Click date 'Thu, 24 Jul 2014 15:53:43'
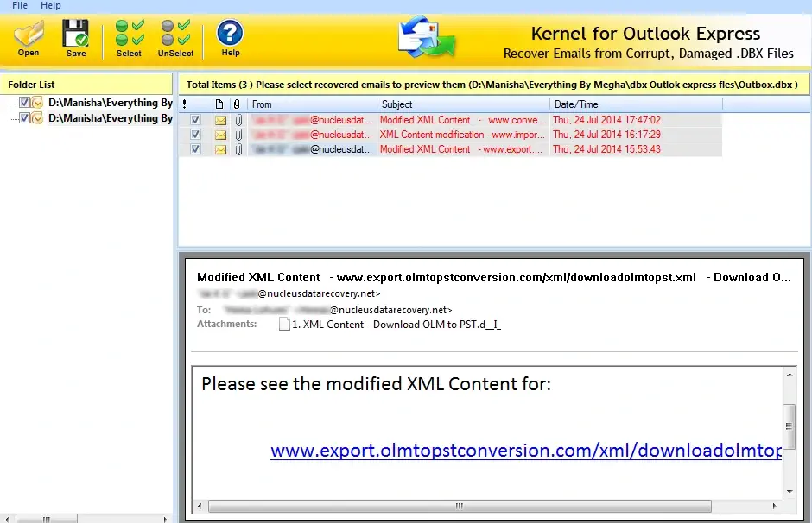This screenshot has width=812, height=523. coord(607,149)
